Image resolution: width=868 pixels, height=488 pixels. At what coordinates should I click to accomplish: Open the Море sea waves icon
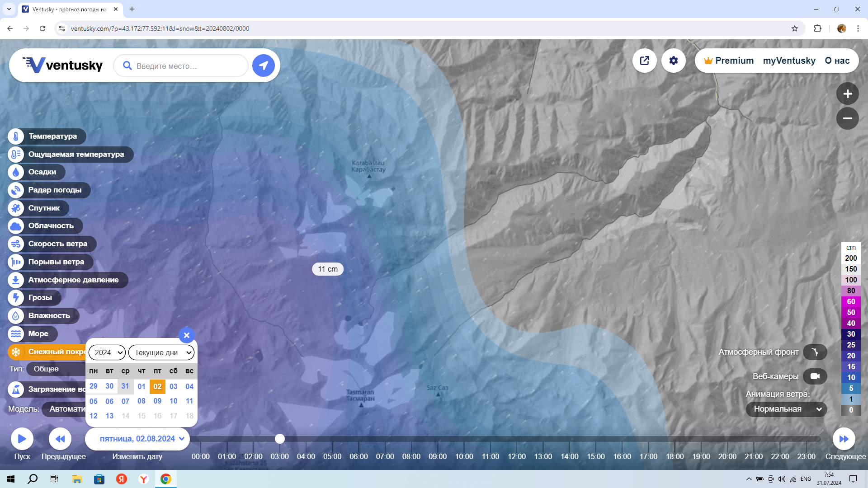(16, 334)
